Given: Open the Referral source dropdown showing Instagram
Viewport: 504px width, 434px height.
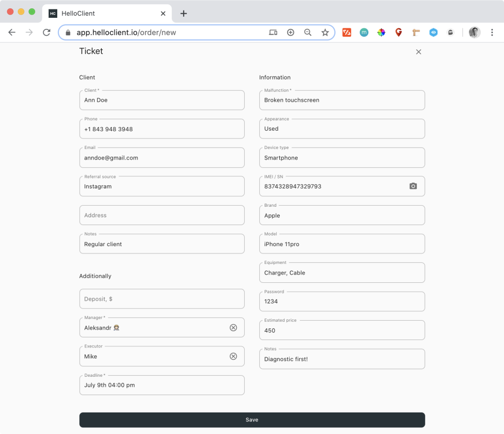Looking at the screenshot, I should 162,186.
